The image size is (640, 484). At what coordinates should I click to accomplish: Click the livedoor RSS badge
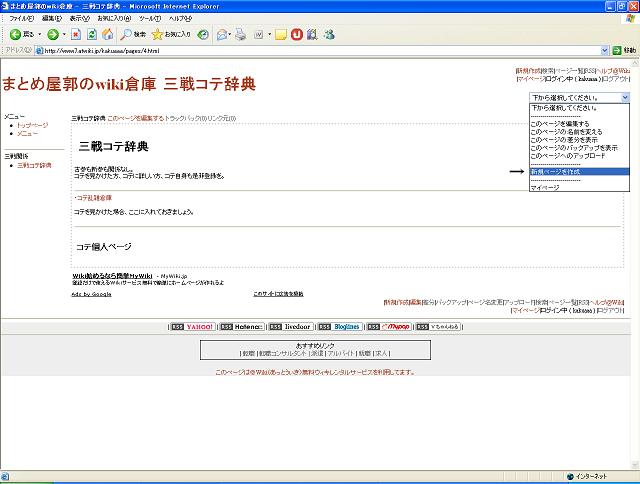(x=291, y=326)
